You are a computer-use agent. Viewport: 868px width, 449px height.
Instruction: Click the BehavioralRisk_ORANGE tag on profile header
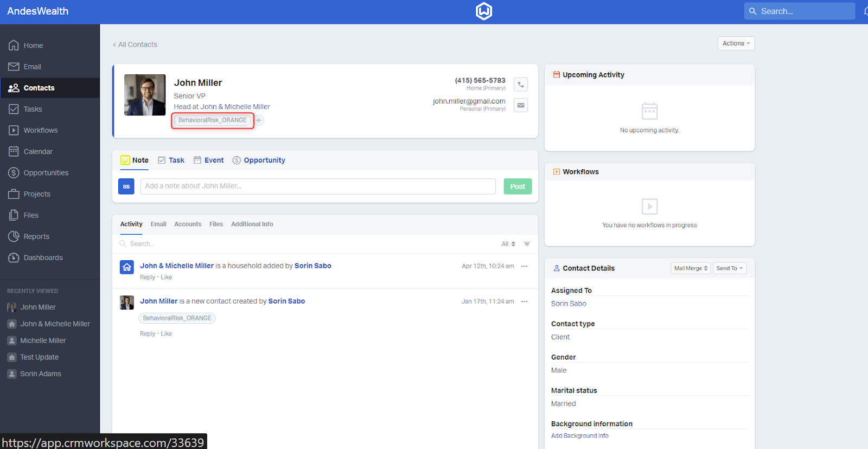(x=213, y=120)
